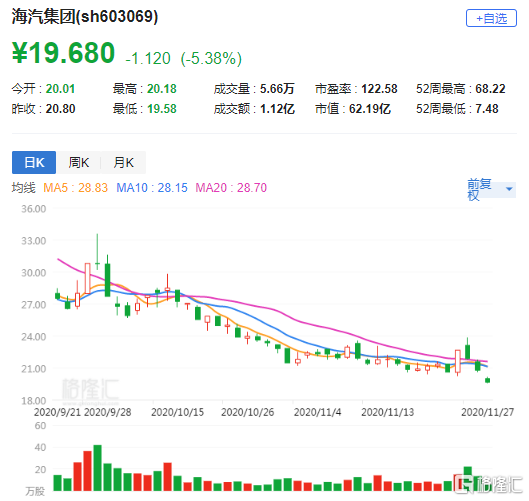Click previous close value 20.80
This screenshot has width=529, height=501.
tap(60, 109)
